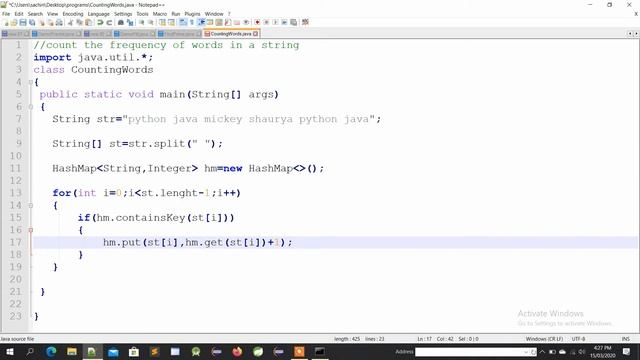640x360 pixels.
Task: Toggle Word Wrap in the toolbar
Action: (x=183, y=22)
